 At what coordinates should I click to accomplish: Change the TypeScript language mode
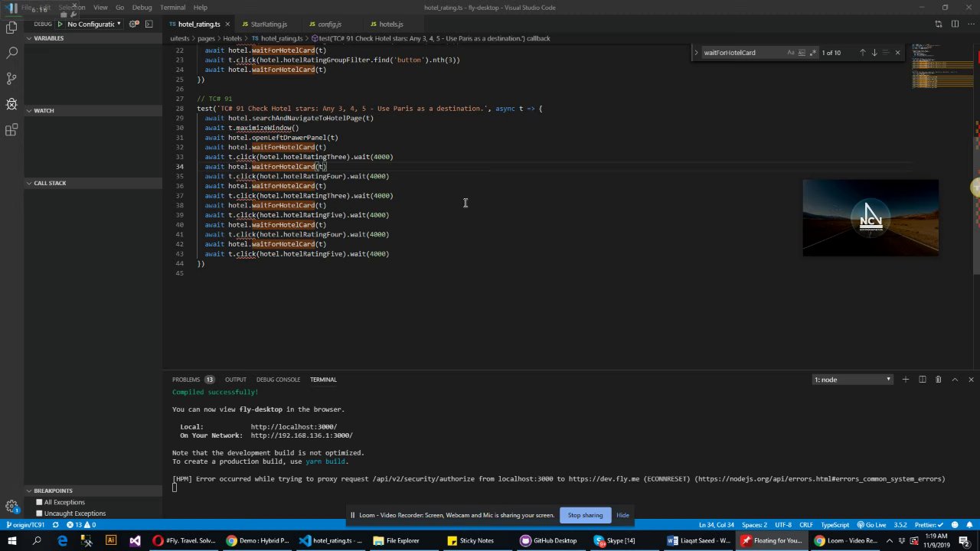pyautogui.click(x=835, y=525)
